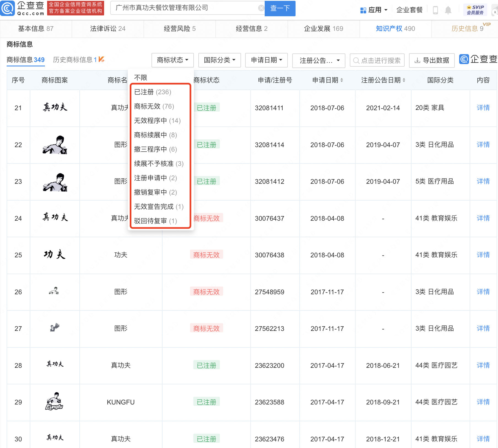The height and width of the screenshot is (448, 498).
Task: Open 详情 link for trademark 30076437
Action: point(483,218)
